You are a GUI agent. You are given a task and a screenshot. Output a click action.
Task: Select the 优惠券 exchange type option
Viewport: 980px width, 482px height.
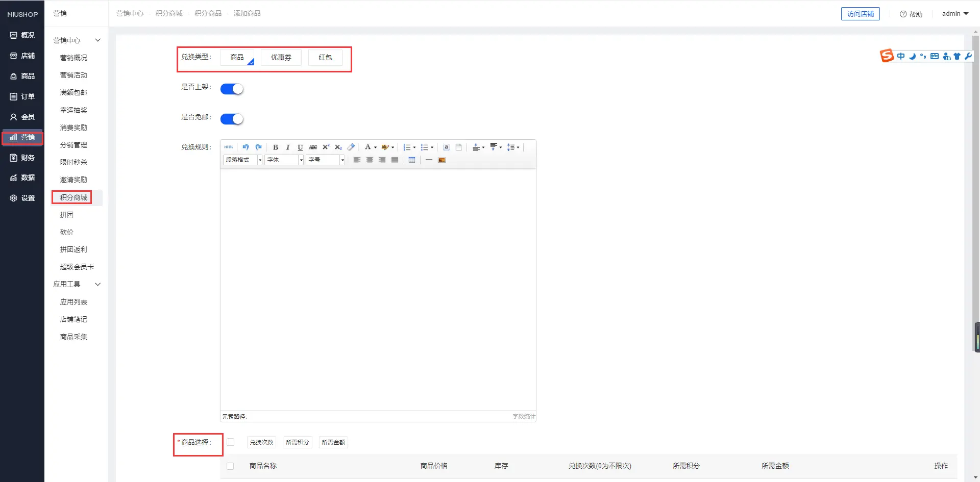281,58
